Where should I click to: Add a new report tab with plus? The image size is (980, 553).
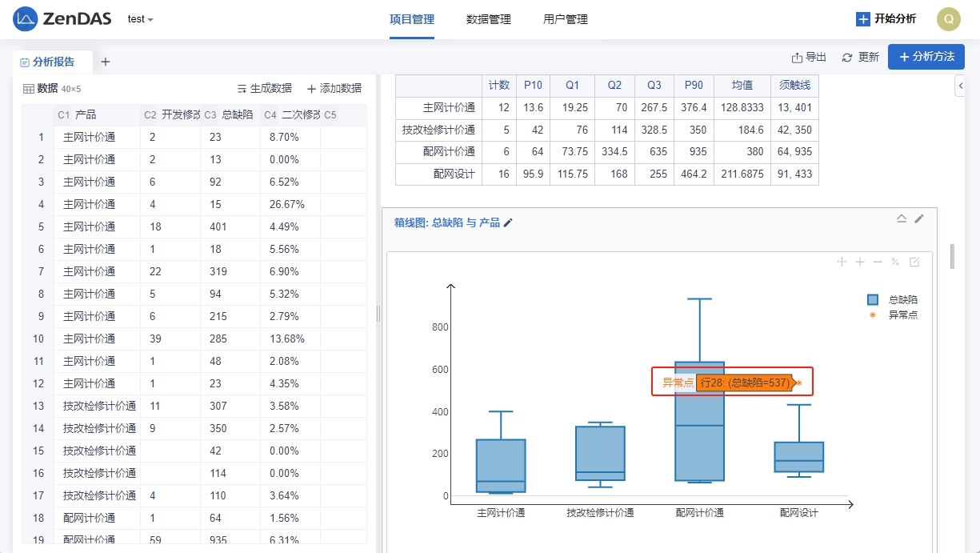[105, 62]
